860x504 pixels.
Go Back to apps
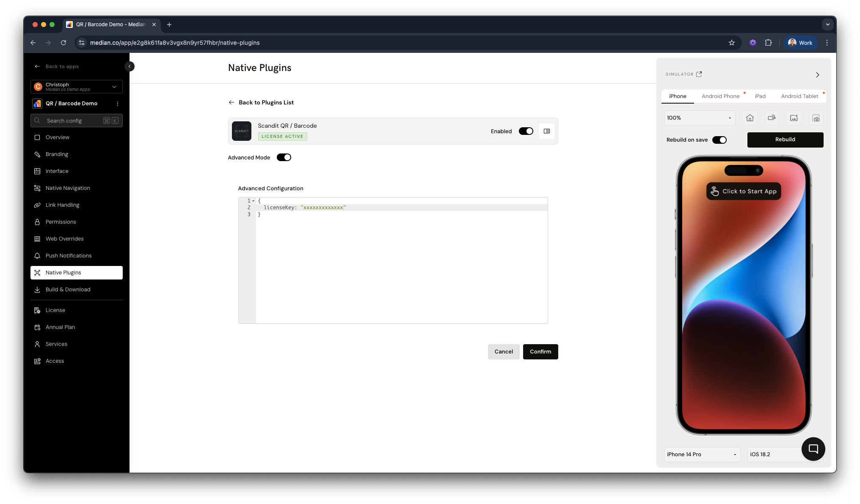57,66
